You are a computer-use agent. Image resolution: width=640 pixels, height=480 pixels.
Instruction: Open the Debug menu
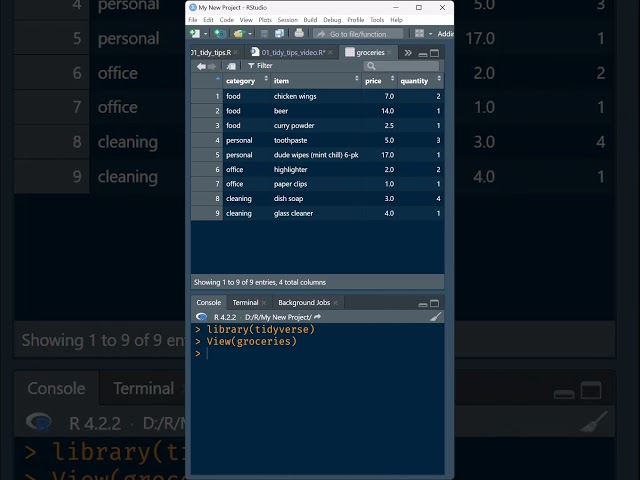click(x=332, y=20)
